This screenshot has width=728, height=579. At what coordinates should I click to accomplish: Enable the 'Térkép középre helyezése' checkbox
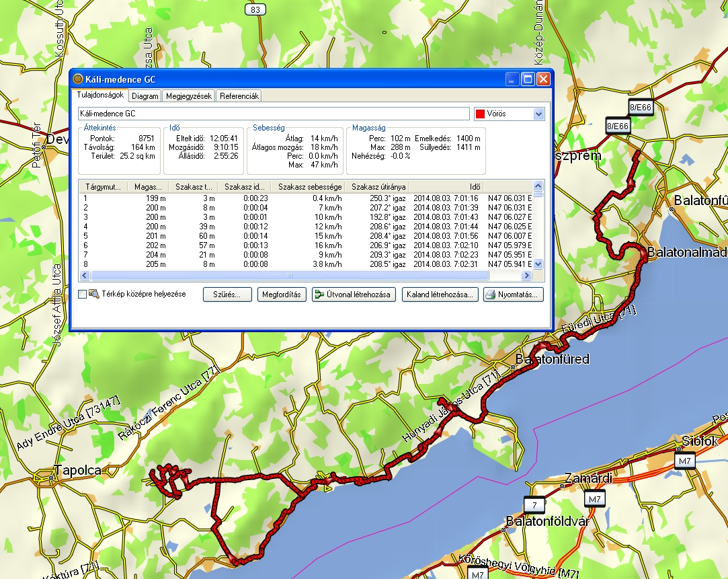83,294
